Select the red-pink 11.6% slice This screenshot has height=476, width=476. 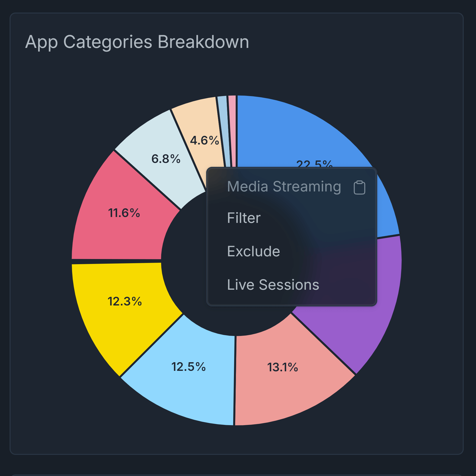point(118,217)
